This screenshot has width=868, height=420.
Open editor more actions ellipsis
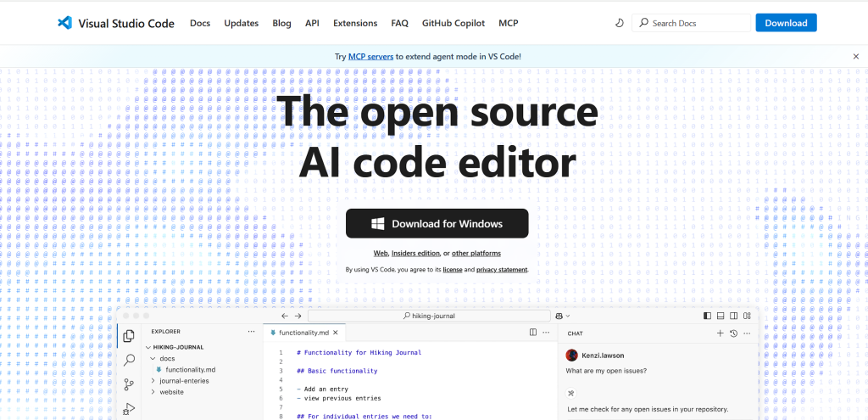(x=546, y=333)
